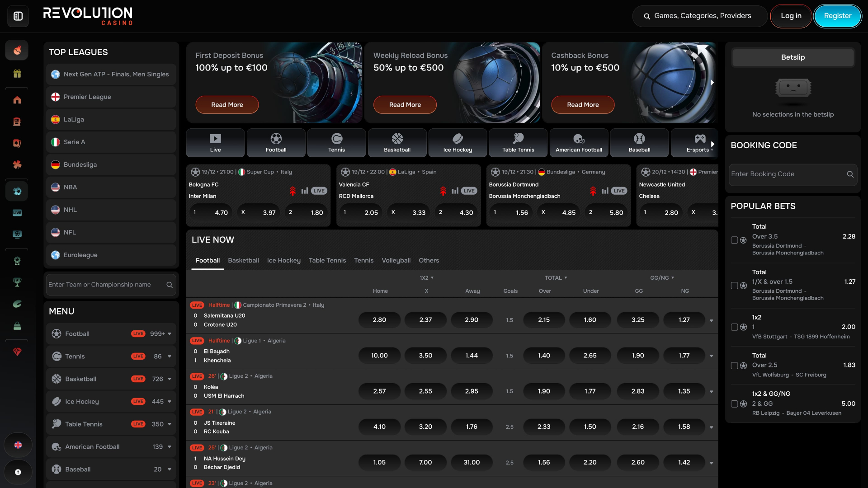Image resolution: width=868 pixels, height=488 pixels.
Task: Switch language via the UK flag icon
Action: [18, 445]
